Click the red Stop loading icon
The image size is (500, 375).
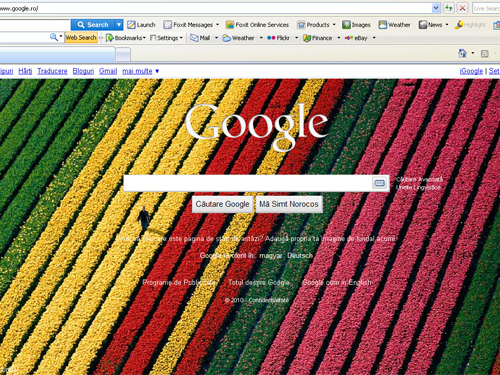(x=462, y=8)
